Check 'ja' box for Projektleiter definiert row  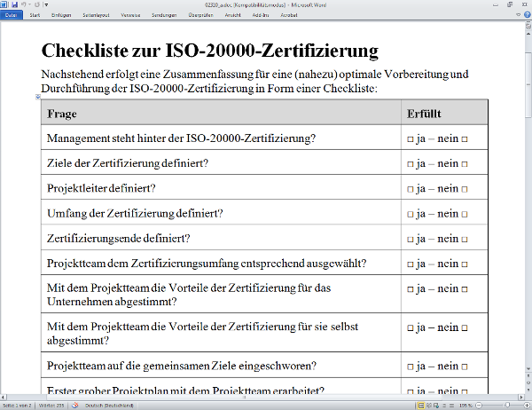411,189
